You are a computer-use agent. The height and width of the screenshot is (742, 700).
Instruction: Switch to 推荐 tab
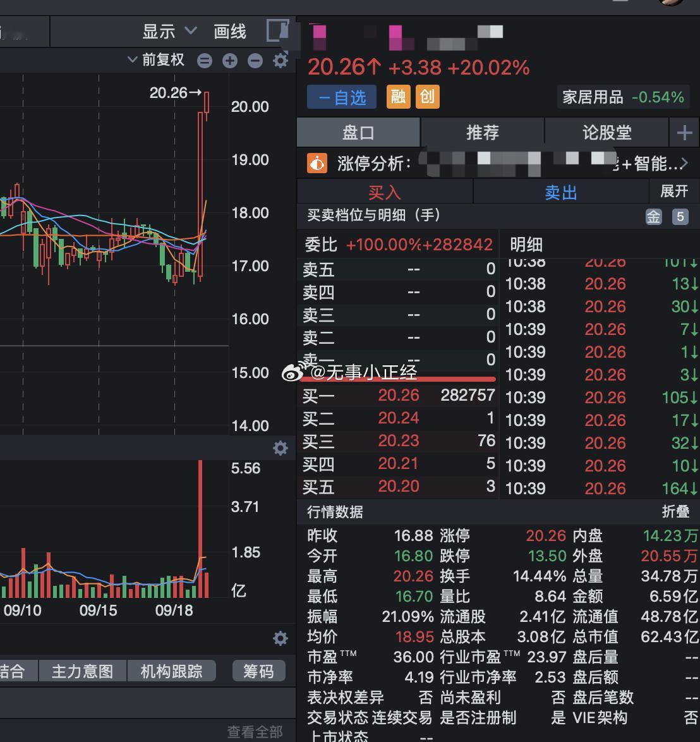click(x=483, y=133)
